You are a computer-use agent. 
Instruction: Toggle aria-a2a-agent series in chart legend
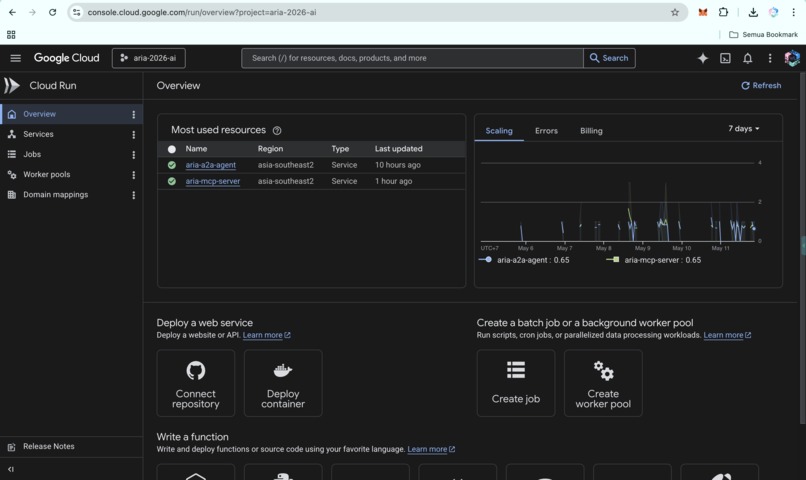point(524,260)
